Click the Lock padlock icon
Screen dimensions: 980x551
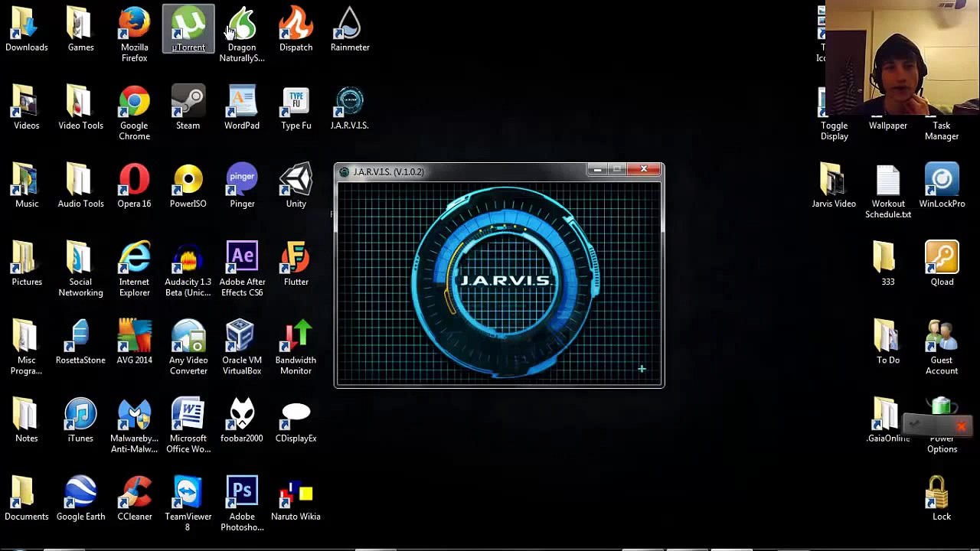(x=942, y=497)
